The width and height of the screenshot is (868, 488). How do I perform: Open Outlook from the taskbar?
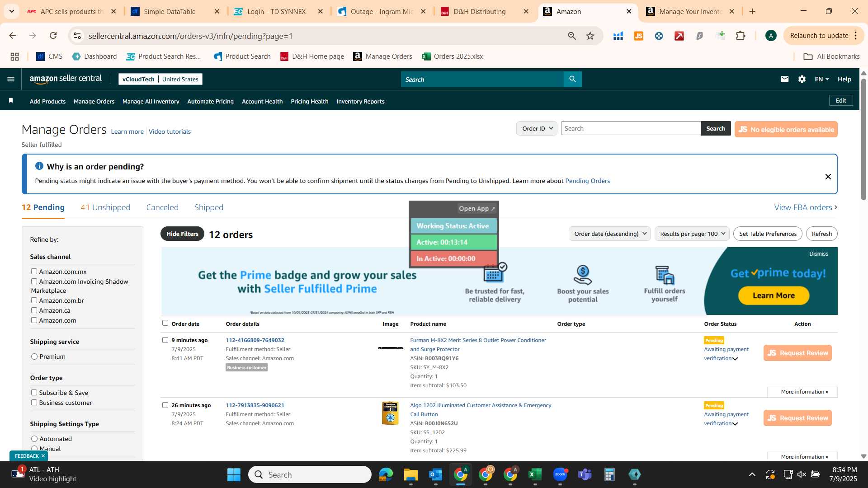435,474
